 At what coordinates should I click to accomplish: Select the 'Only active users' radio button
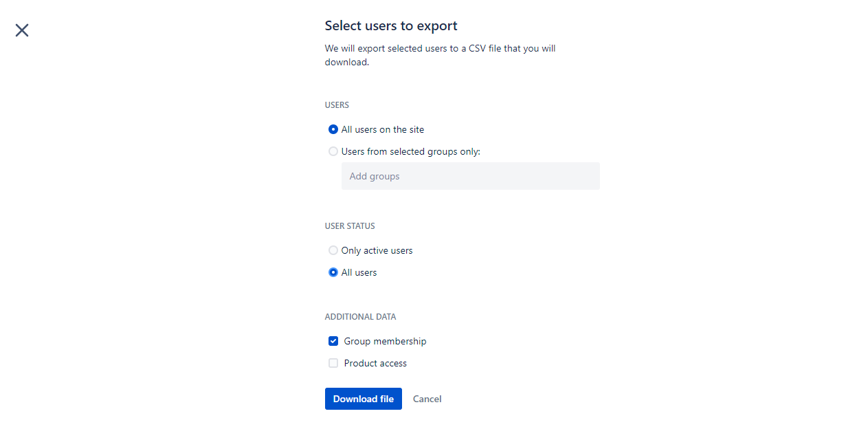[333, 250]
